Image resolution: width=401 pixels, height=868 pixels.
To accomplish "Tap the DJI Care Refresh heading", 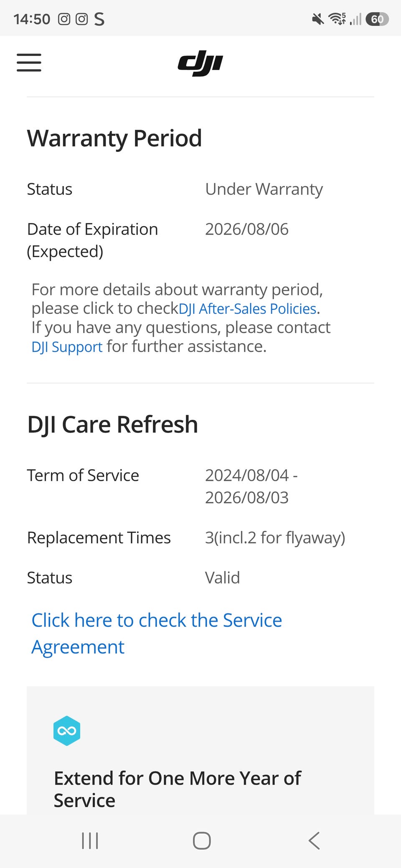I will click(112, 425).
